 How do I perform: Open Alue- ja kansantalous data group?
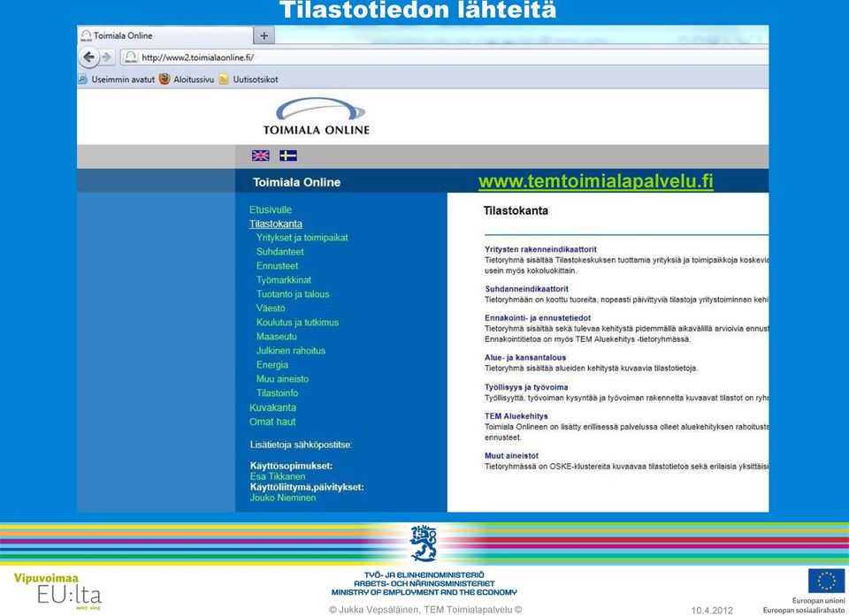coord(525,358)
